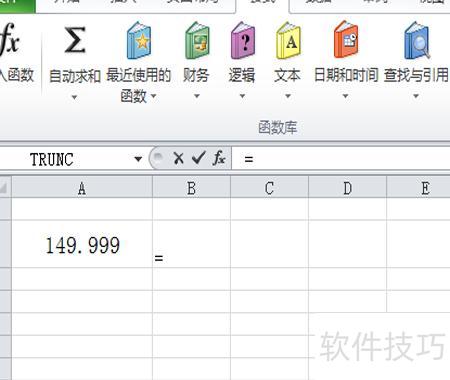Click cell B being edited with equals sign
This screenshot has height=380, width=450.
point(191,244)
